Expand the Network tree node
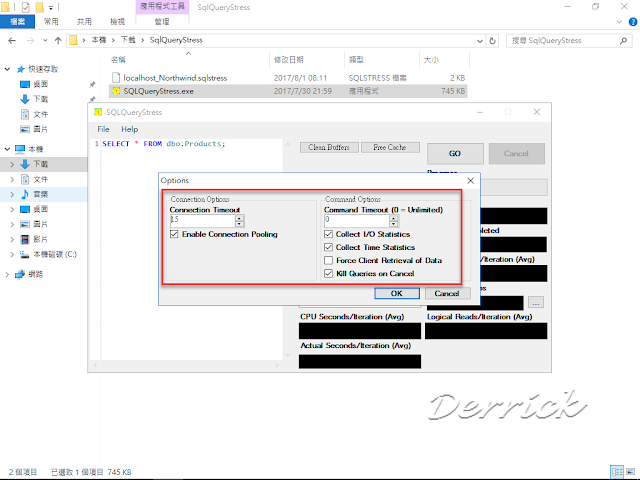The width and height of the screenshot is (640, 480). [x=7, y=274]
